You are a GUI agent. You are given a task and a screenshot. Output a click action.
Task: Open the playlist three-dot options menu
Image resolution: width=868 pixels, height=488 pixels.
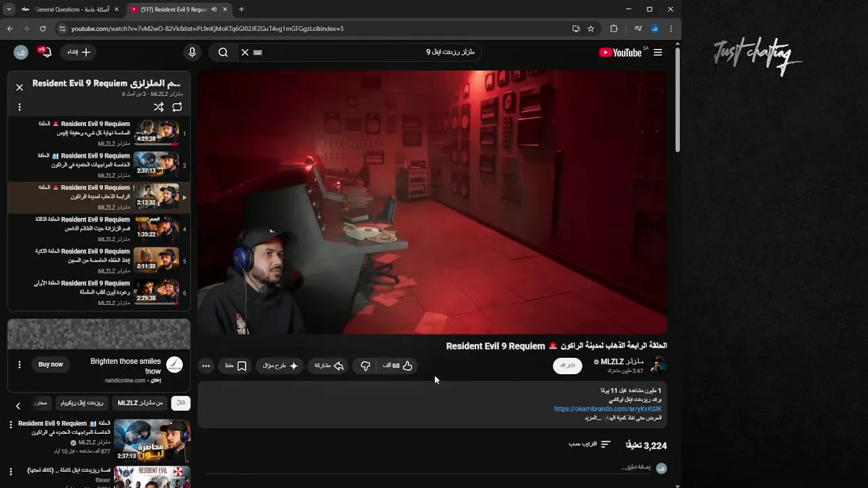coord(20,107)
